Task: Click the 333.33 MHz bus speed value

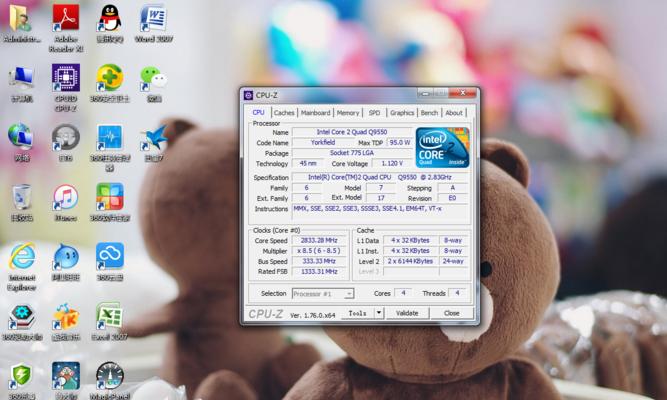Action: coord(319,261)
